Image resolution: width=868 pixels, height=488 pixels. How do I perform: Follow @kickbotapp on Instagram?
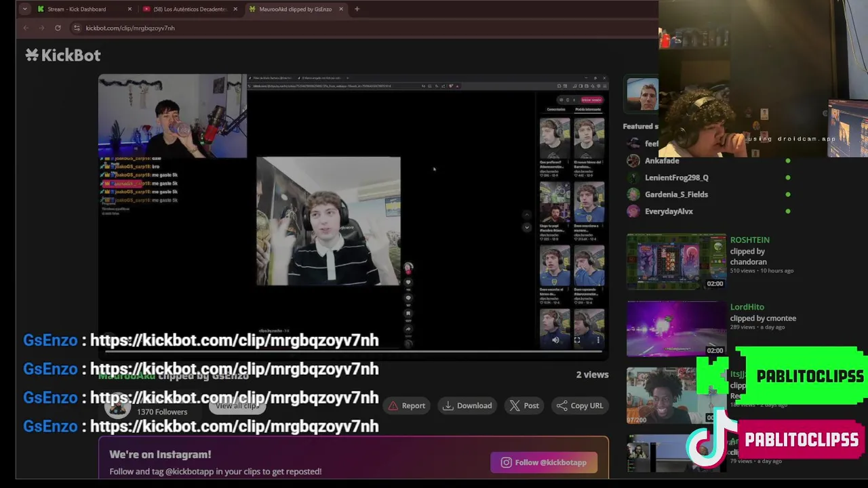coord(544,462)
